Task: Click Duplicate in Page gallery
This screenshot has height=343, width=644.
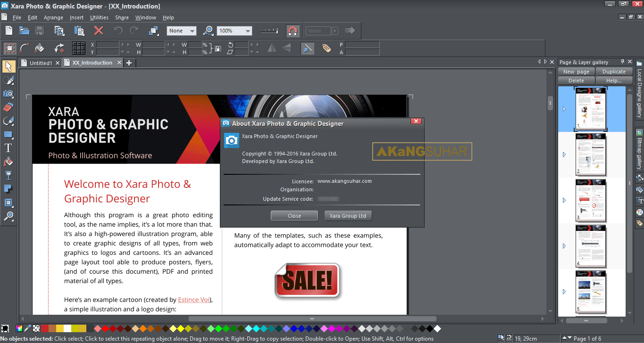Action: click(x=614, y=72)
